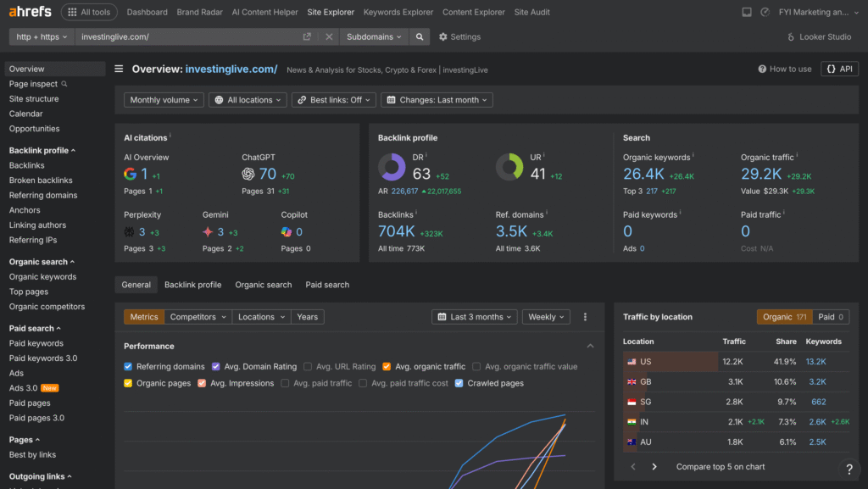The width and height of the screenshot is (868, 489).
Task: Click the Google AI Overview icon
Action: (130, 174)
